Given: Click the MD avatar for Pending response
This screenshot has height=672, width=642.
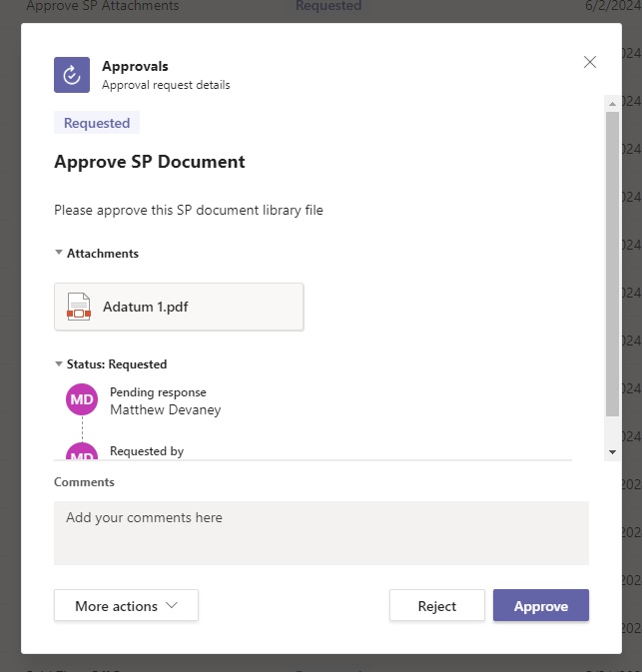Looking at the screenshot, I should [82, 399].
